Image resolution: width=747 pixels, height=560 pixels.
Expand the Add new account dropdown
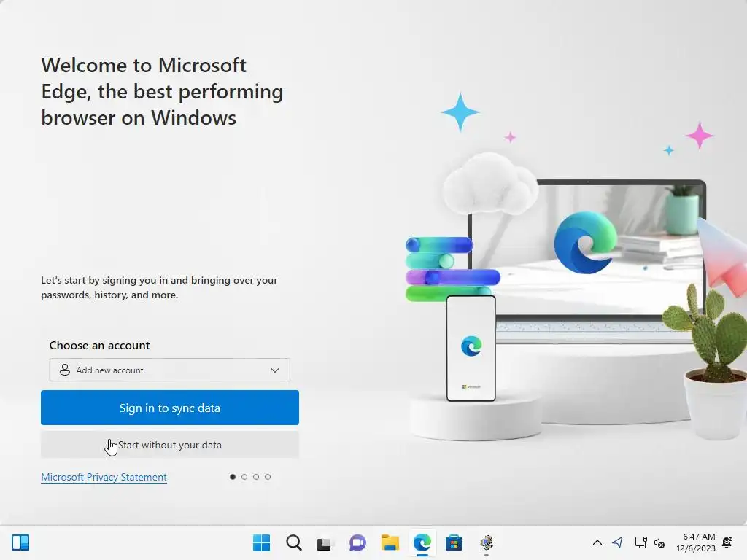(x=169, y=370)
